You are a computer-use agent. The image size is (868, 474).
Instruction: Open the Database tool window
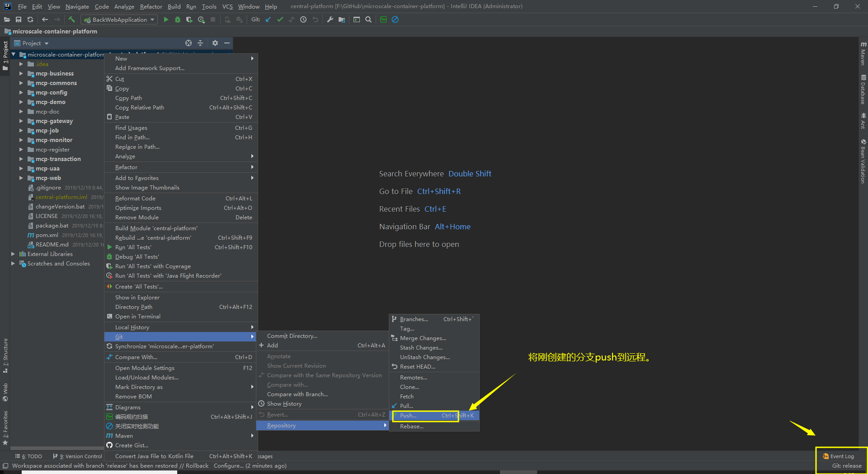click(863, 90)
